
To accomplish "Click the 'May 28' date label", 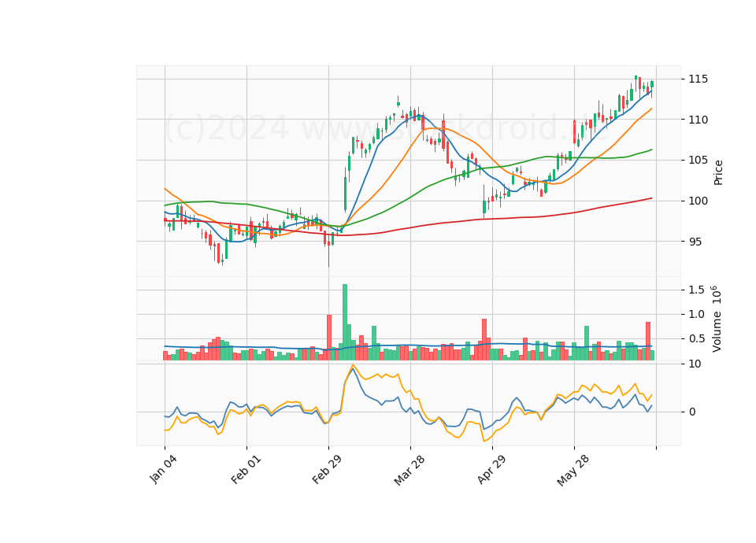I will click(573, 470).
